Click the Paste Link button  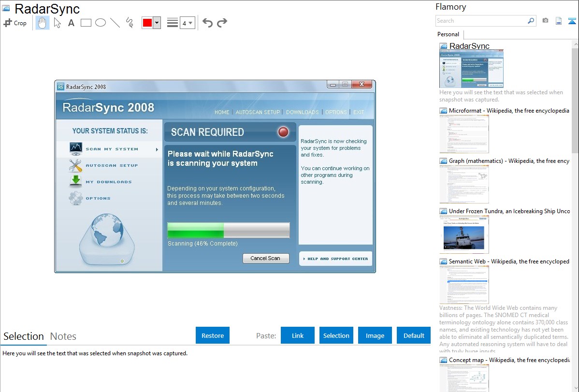tap(298, 335)
